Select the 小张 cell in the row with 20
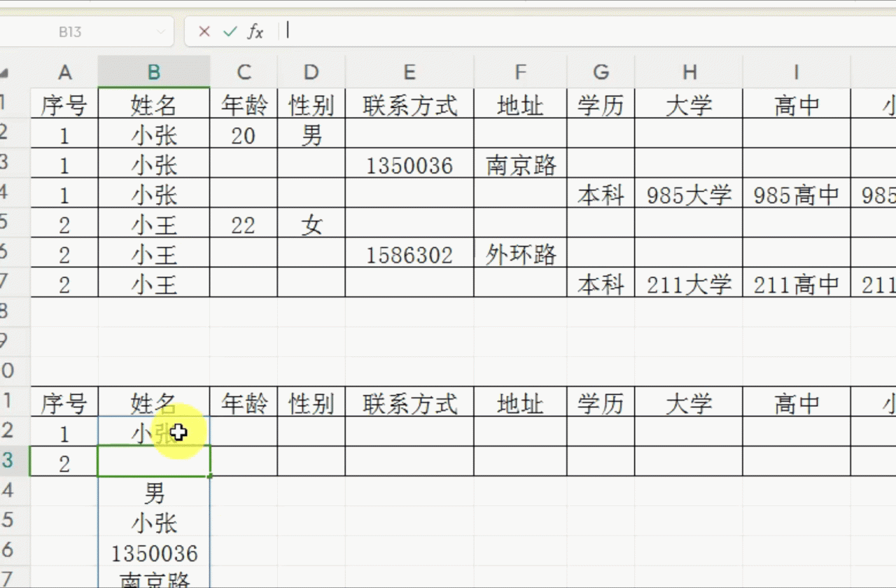 tap(154, 134)
